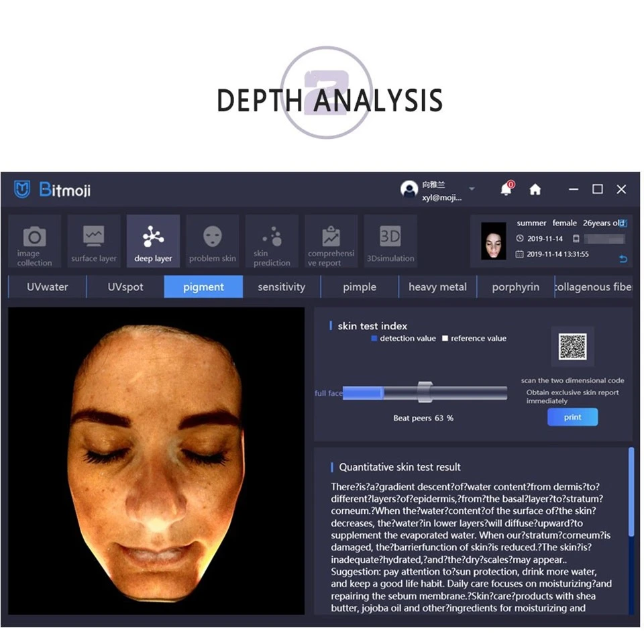Click the blue detection value bar
644x644 pixels.
pyautogui.click(x=363, y=393)
